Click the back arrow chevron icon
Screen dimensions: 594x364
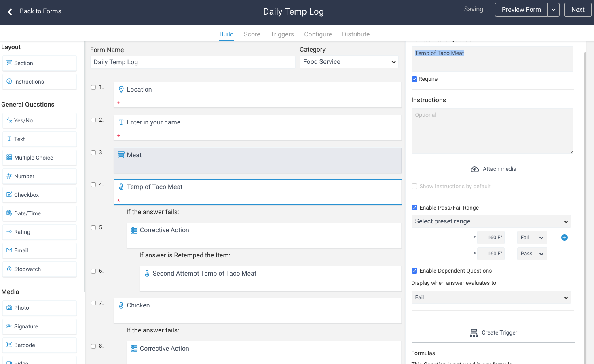[x=10, y=12]
